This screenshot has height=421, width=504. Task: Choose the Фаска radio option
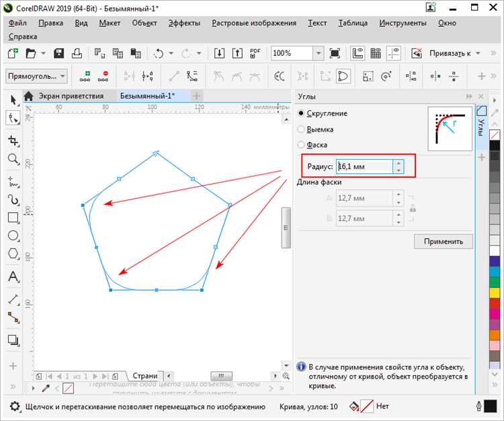(x=302, y=144)
